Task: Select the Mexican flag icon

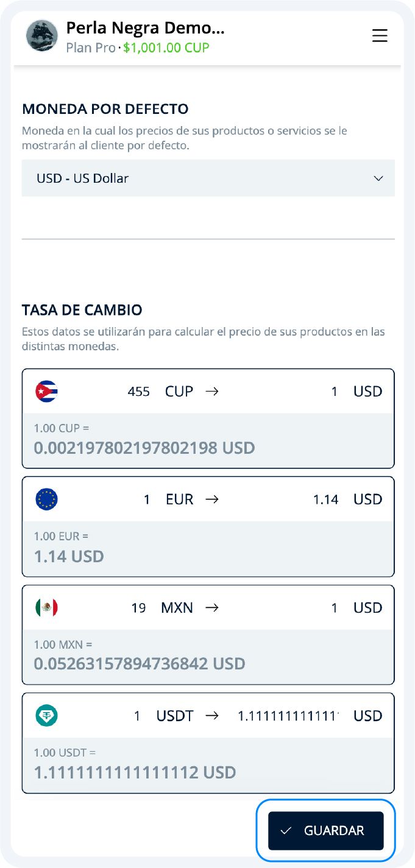Action: (x=47, y=607)
